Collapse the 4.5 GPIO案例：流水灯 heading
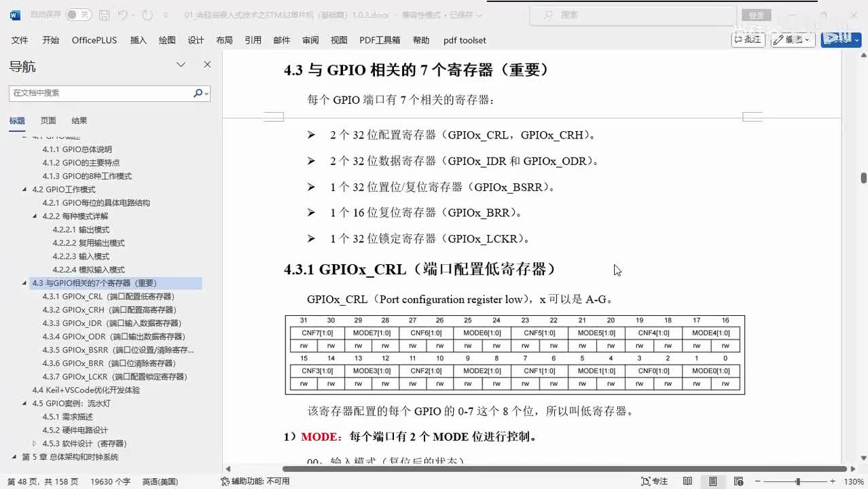Image resolution: width=868 pixels, height=489 pixels. click(25, 403)
